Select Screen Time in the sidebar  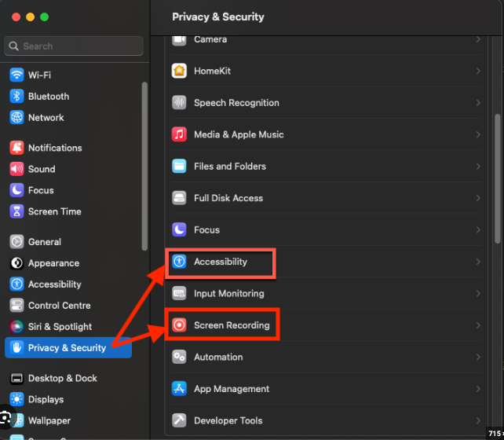(68, 211)
